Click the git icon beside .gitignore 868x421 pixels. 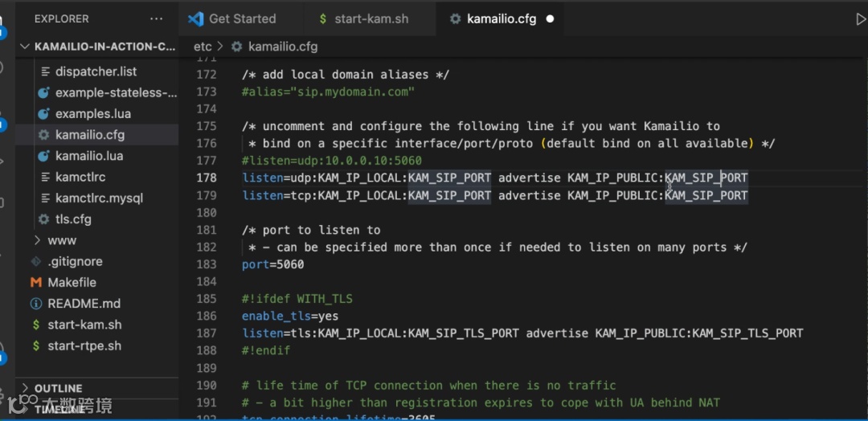pos(36,261)
